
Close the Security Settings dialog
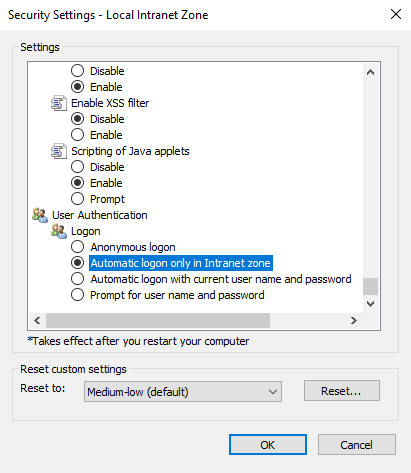pyautogui.click(x=396, y=14)
